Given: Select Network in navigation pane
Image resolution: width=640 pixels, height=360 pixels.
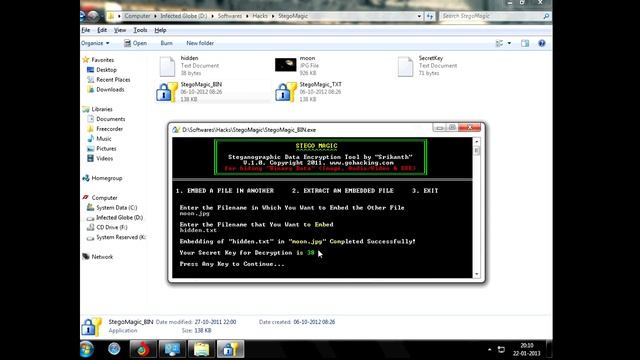Looking at the screenshot, I should point(102,257).
